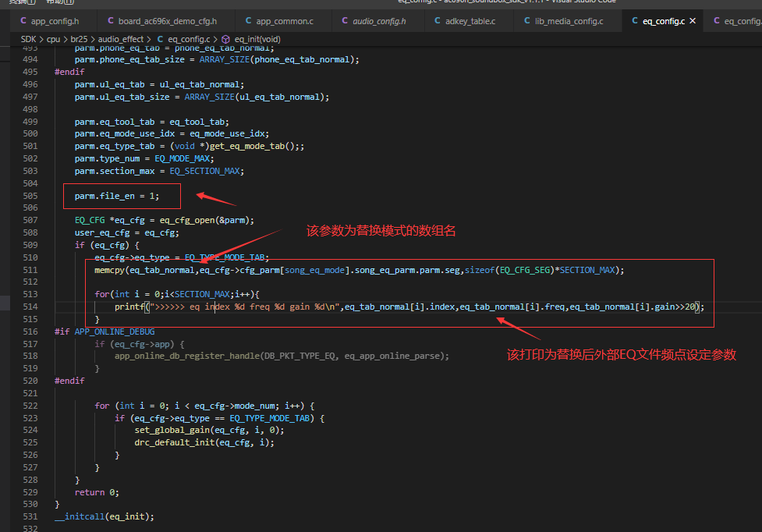Click 'parm.ul_eq_tab_size' on line 497
This screenshot has height=532, width=762.
(122, 97)
